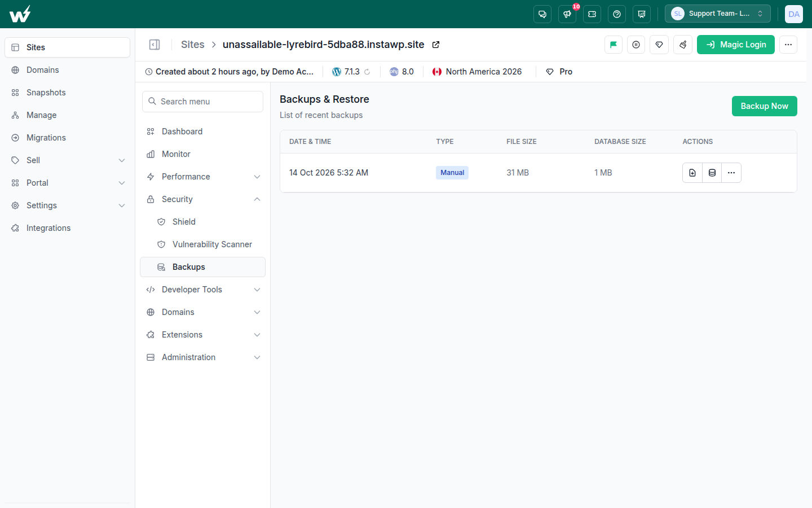The height and width of the screenshot is (508, 812).
Task: Open the presentation board icon
Action: [642, 14]
